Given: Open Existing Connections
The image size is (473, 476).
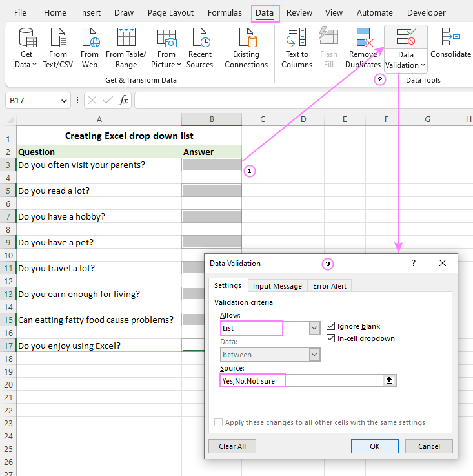Looking at the screenshot, I should pyautogui.click(x=246, y=48).
